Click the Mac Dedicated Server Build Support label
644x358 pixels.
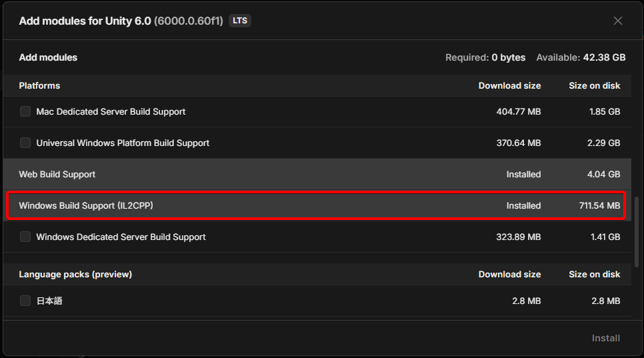(x=111, y=111)
